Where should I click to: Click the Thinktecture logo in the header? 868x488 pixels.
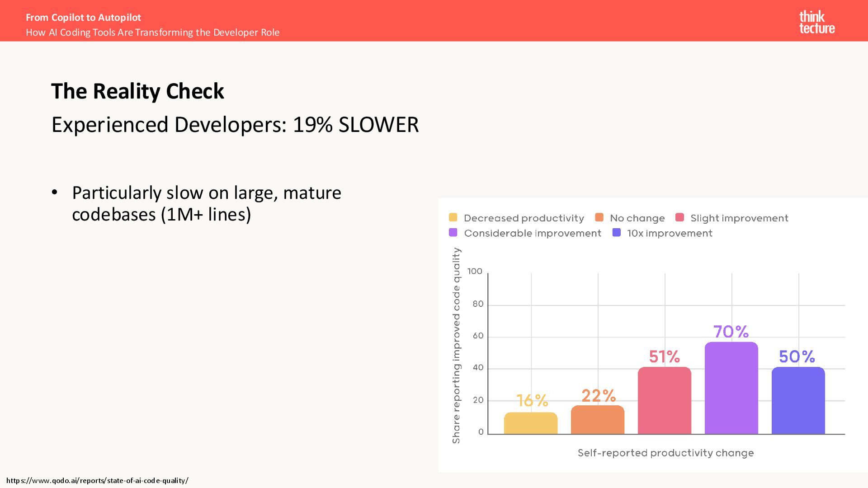click(x=816, y=22)
